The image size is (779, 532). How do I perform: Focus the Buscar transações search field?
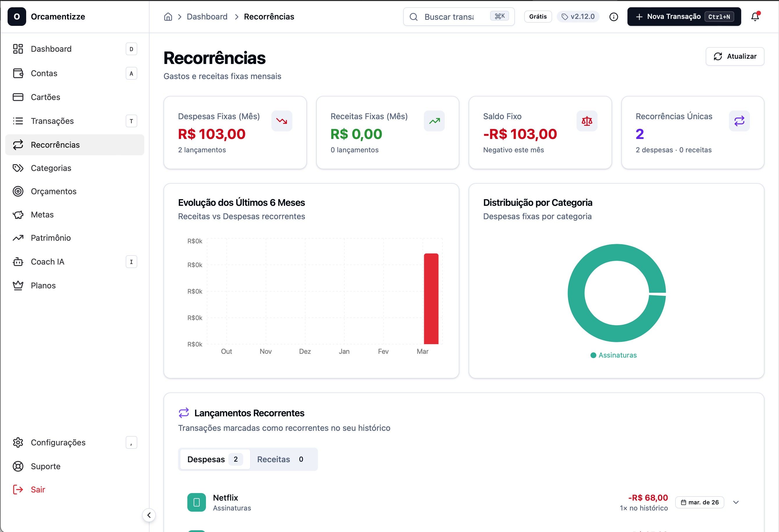tap(449, 17)
